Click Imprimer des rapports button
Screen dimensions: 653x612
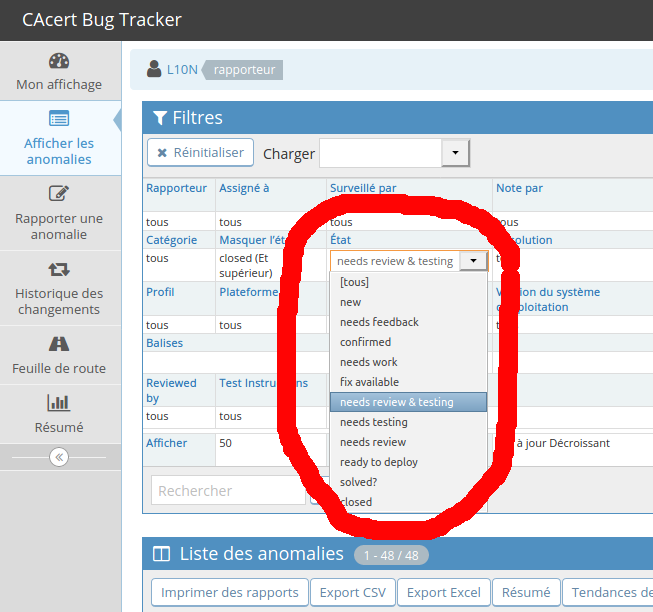229,592
